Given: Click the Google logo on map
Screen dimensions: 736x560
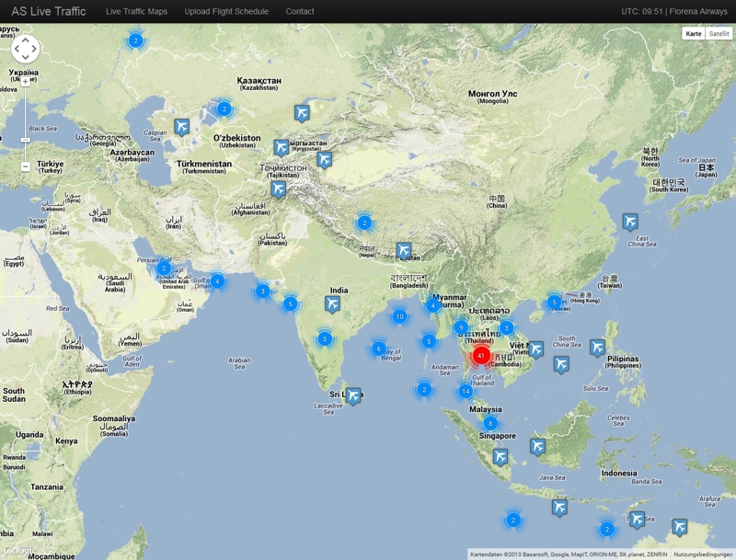Looking at the screenshot, I should coord(19,550).
